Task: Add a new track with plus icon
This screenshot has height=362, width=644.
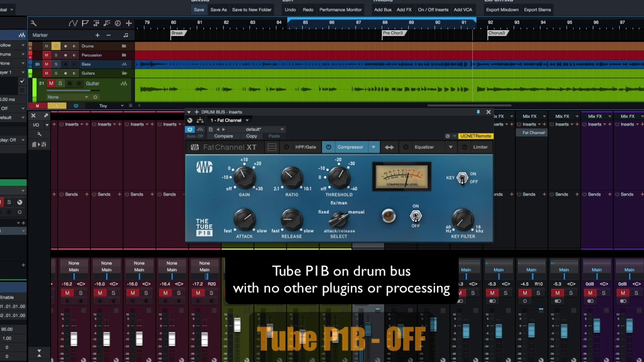Action: (129, 23)
